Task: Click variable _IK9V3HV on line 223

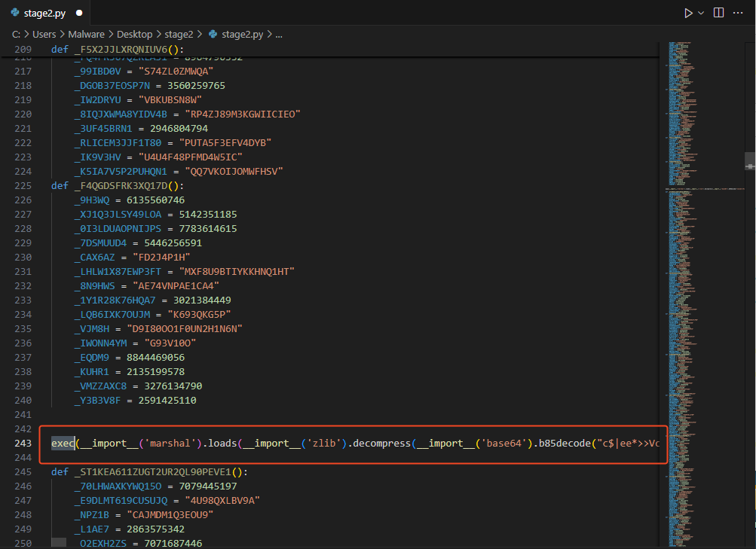Action: tap(97, 157)
